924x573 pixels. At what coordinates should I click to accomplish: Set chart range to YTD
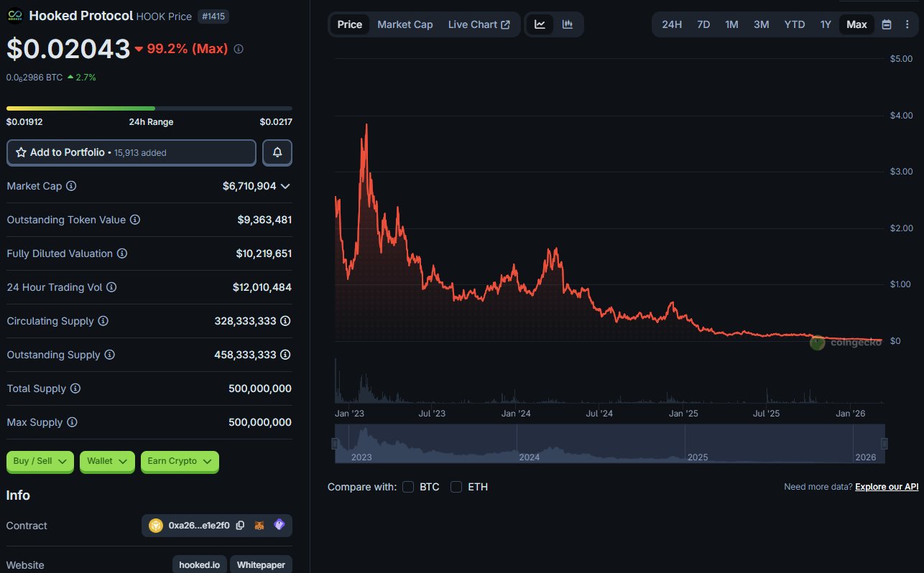(x=795, y=24)
